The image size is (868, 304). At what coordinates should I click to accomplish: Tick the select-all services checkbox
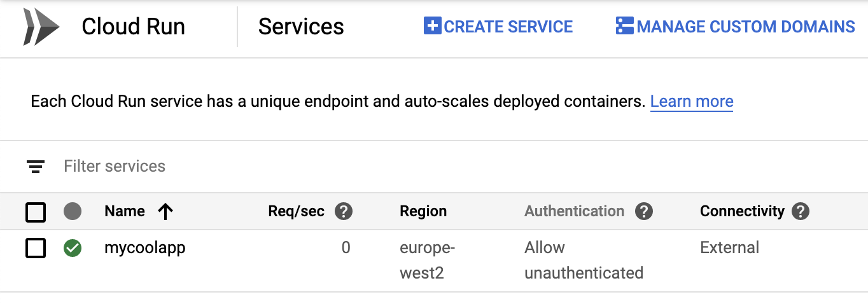36,212
